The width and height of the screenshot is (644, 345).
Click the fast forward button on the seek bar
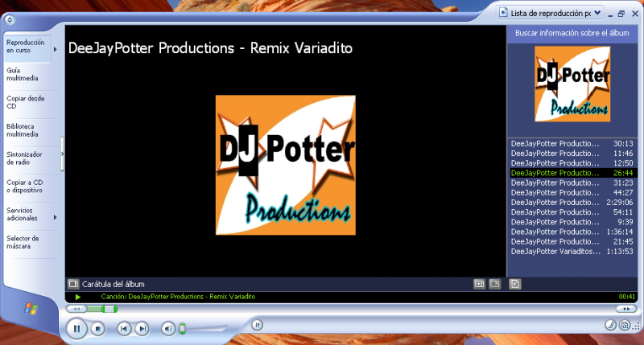tap(626, 309)
